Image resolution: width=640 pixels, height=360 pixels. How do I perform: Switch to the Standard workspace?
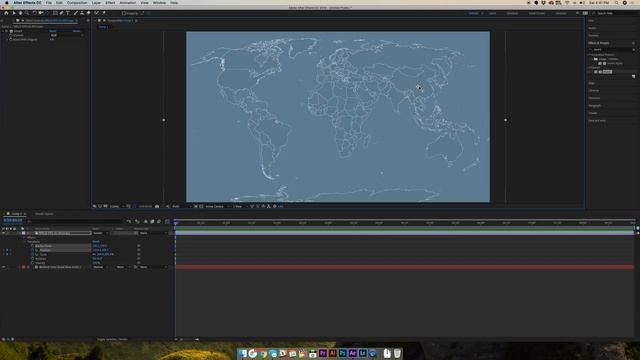coord(512,13)
